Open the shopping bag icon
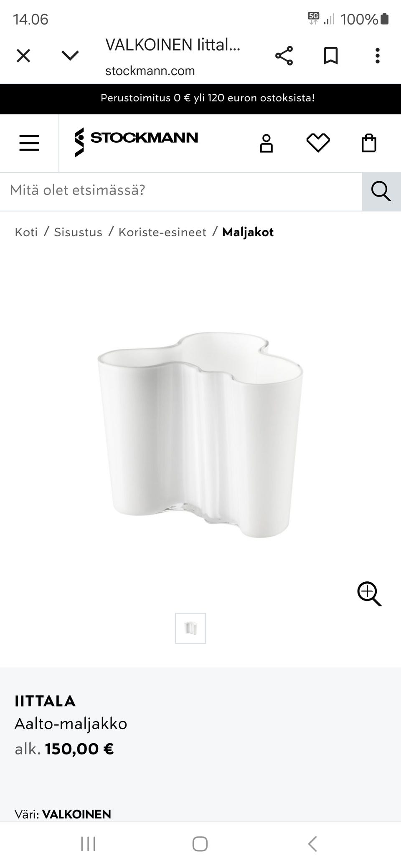 click(x=369, y=143)
